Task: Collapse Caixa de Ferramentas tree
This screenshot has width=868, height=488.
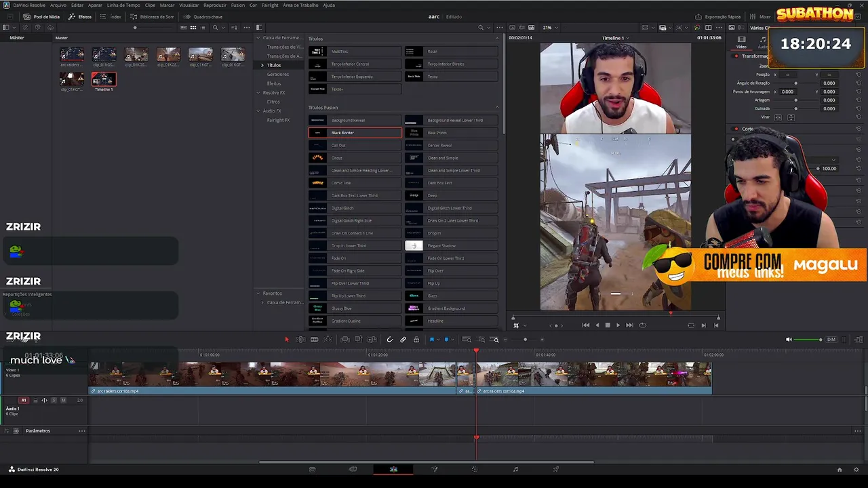Action: [258, 38]
